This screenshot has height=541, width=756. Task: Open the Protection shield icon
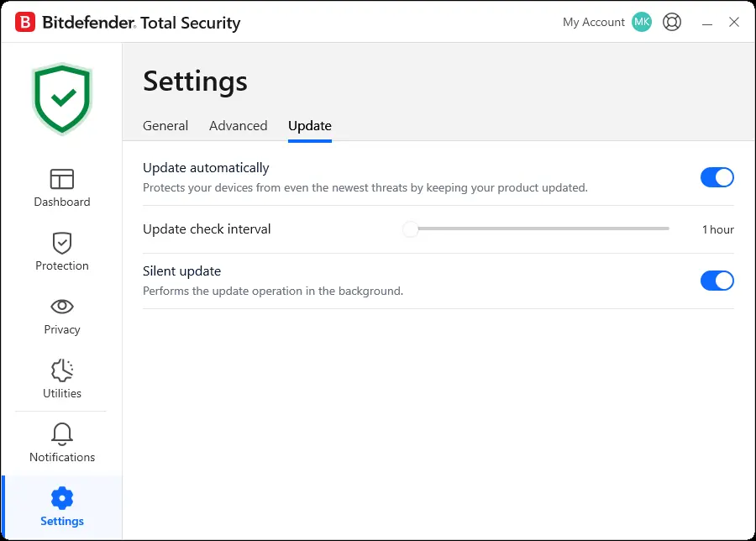click(61, 243)
